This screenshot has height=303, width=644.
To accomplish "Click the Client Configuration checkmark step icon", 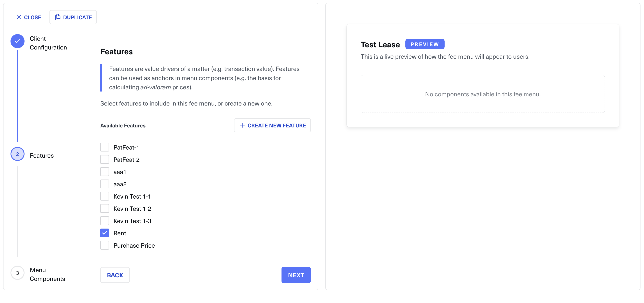I will (18, 41).
